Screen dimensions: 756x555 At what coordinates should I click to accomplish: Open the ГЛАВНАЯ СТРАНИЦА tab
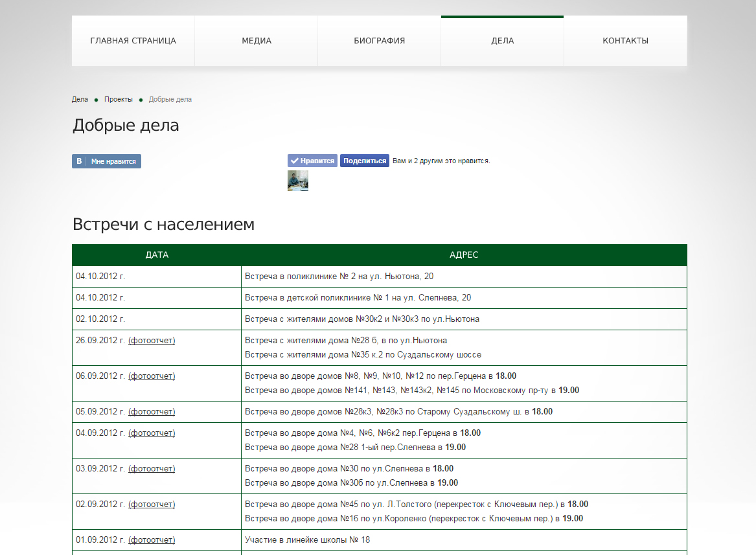click(x=133, y=41)
